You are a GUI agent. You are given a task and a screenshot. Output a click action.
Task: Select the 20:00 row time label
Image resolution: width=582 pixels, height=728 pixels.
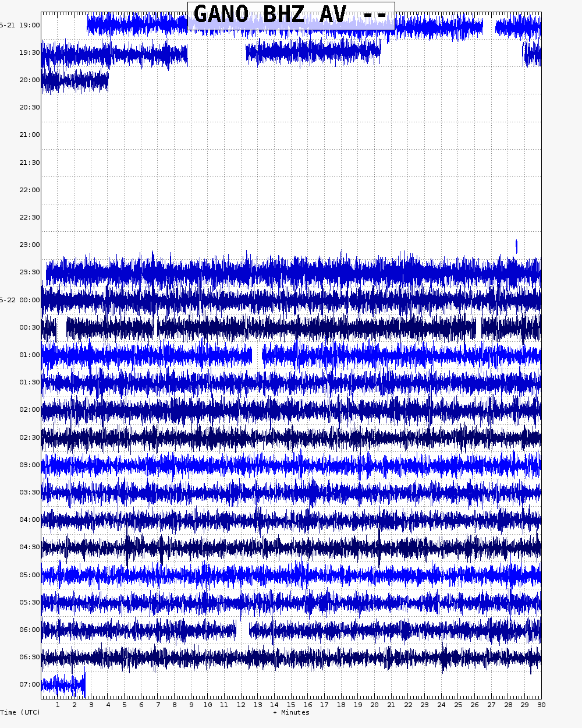point(29,80)
